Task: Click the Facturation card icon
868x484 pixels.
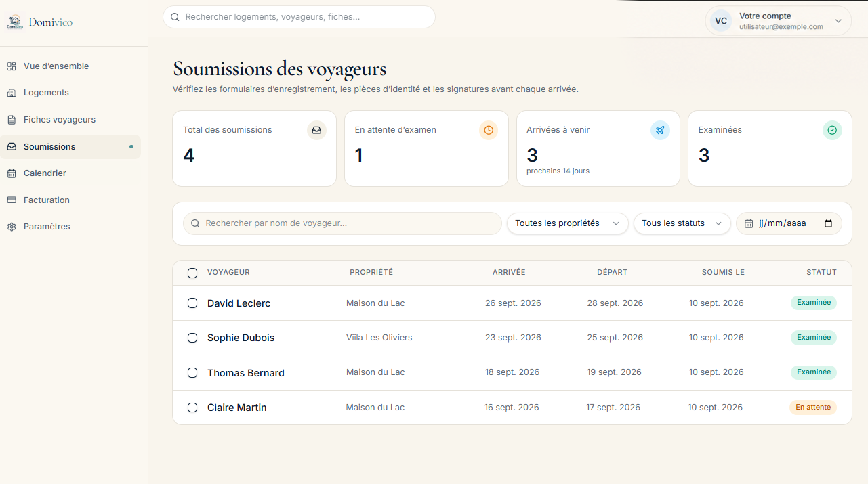Action: [x=12, y=200]
